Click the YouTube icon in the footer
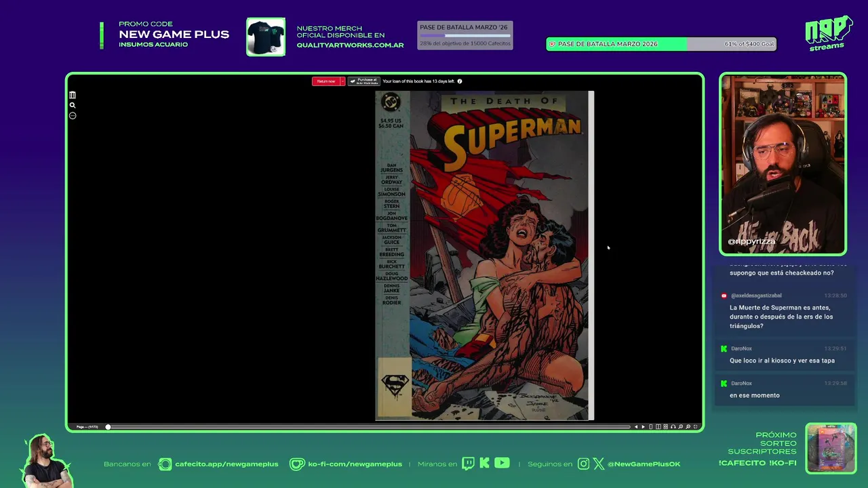This screenshot has height=488, width=868. (x=502, y=464)
